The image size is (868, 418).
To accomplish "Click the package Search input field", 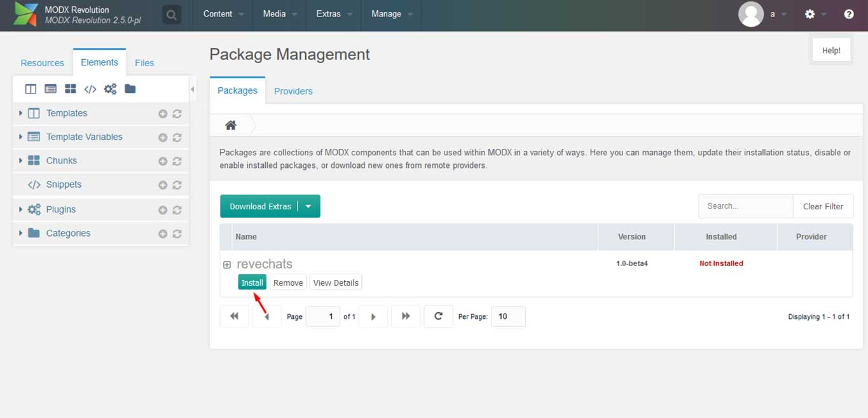I will (x=745, y=206).
